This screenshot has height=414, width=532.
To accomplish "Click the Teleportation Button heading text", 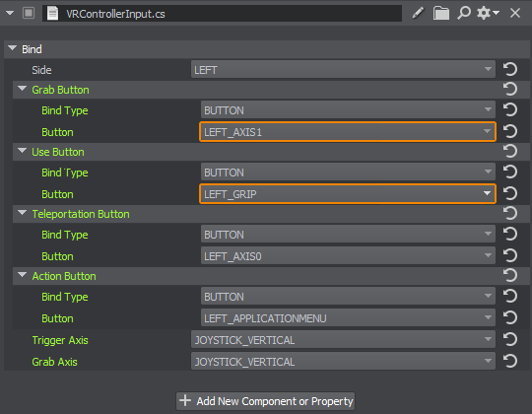I will coord(81,214).
